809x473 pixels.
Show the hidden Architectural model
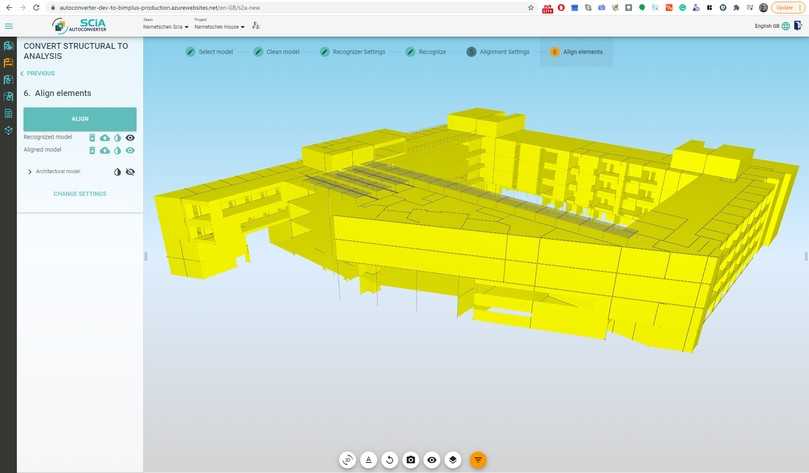pos(130,172)
